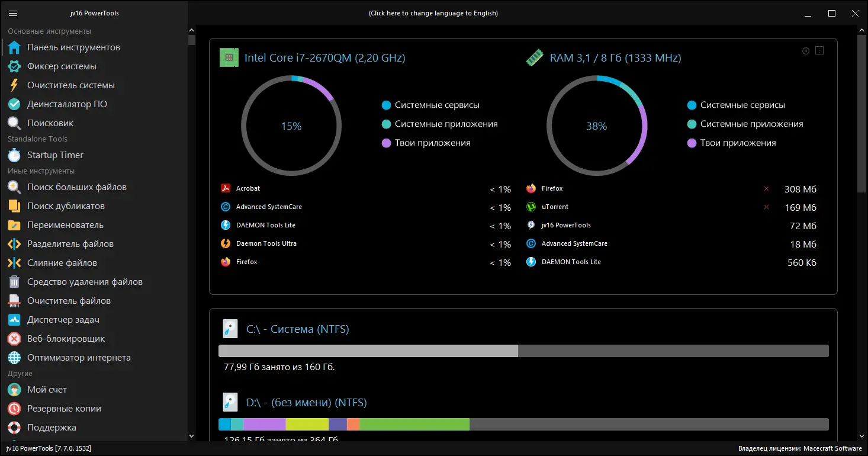The height and width of the screenshot is (456, 868).
Task: Click the 72 Мб memory value
Action: (x=803, y=226)
